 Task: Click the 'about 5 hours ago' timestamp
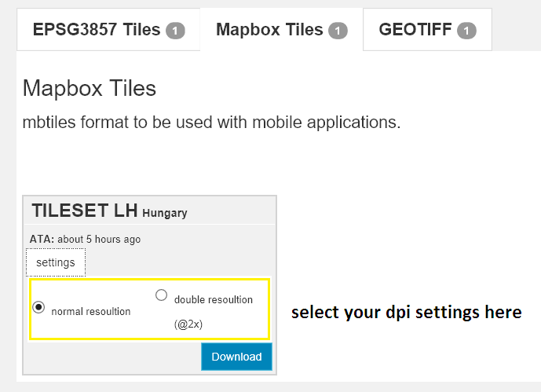tap(99, 239)
